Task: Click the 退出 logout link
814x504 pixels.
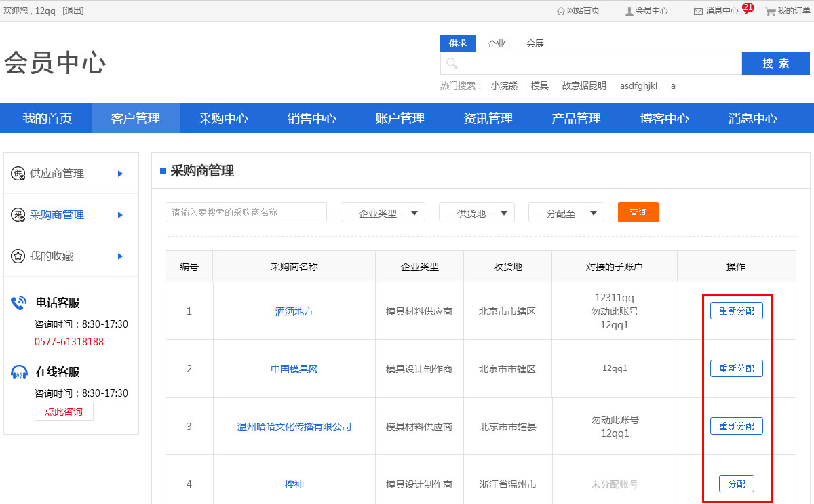Action: coord(73,11)
